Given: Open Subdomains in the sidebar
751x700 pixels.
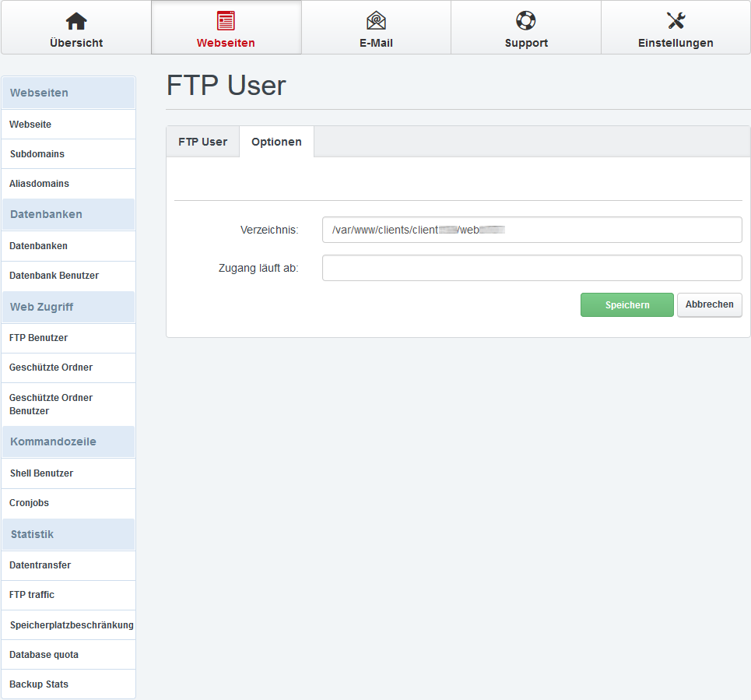Looking at the screenshot, I should click(37, 154).
